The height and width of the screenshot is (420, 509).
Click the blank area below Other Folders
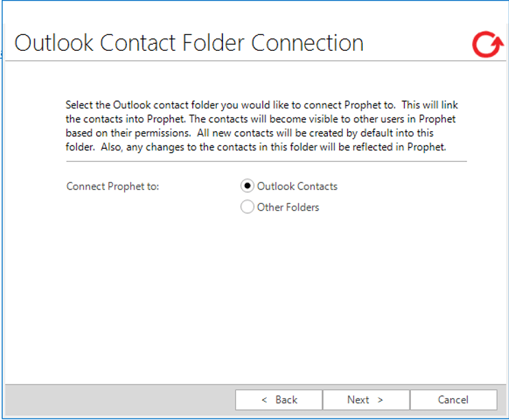(x=279, y=292)
